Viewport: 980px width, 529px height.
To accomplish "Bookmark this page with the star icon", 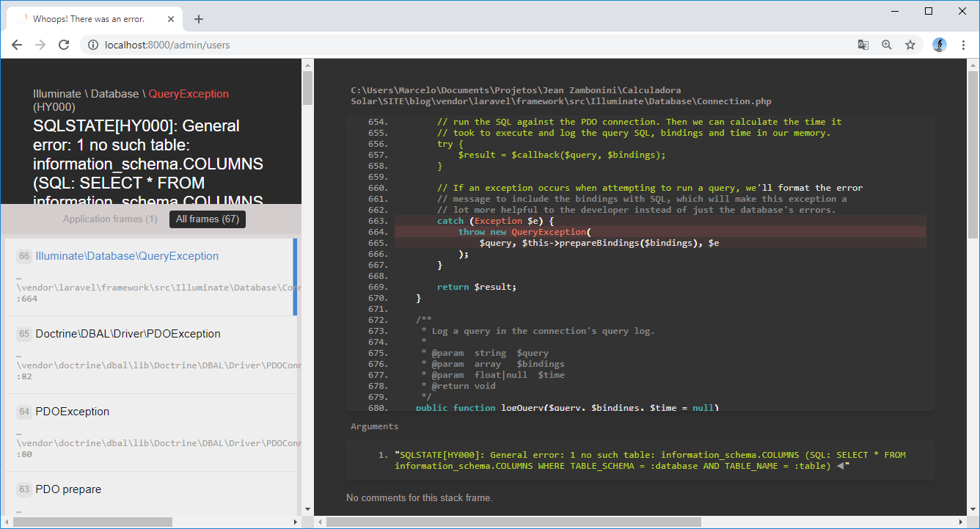I will coord(910,45).
